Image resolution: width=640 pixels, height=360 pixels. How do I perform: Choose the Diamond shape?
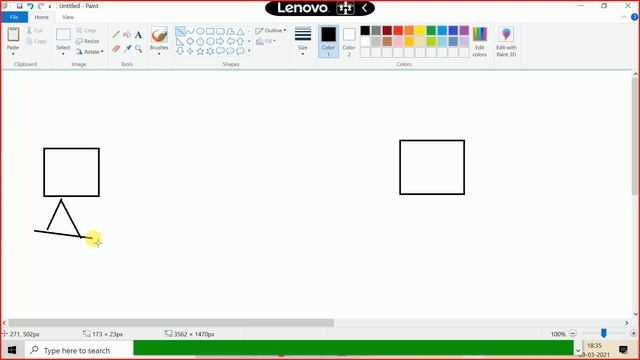pyautogui.click(x=190, y=41)
